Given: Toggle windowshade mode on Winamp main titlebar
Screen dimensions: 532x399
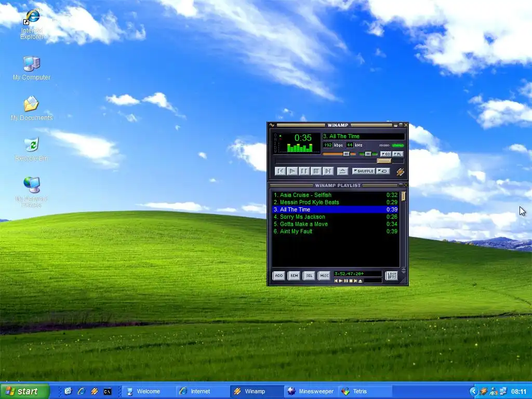Looking at the screenshot, I should (401, 125).
